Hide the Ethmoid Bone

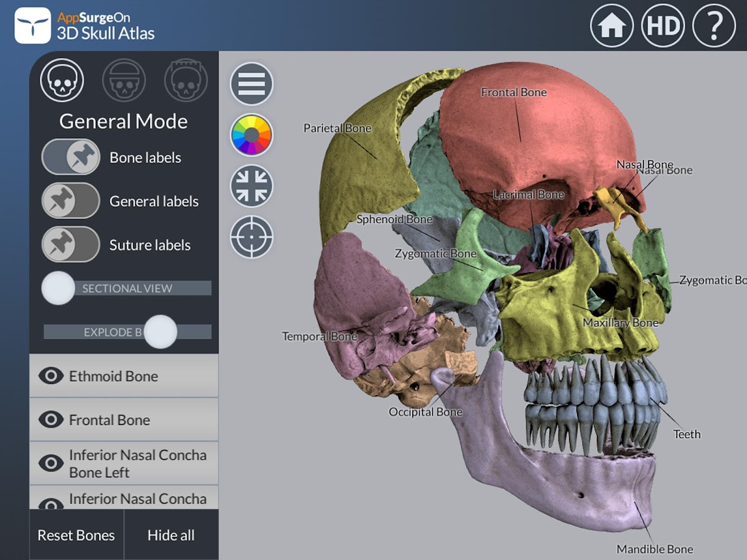click(50, 376)
